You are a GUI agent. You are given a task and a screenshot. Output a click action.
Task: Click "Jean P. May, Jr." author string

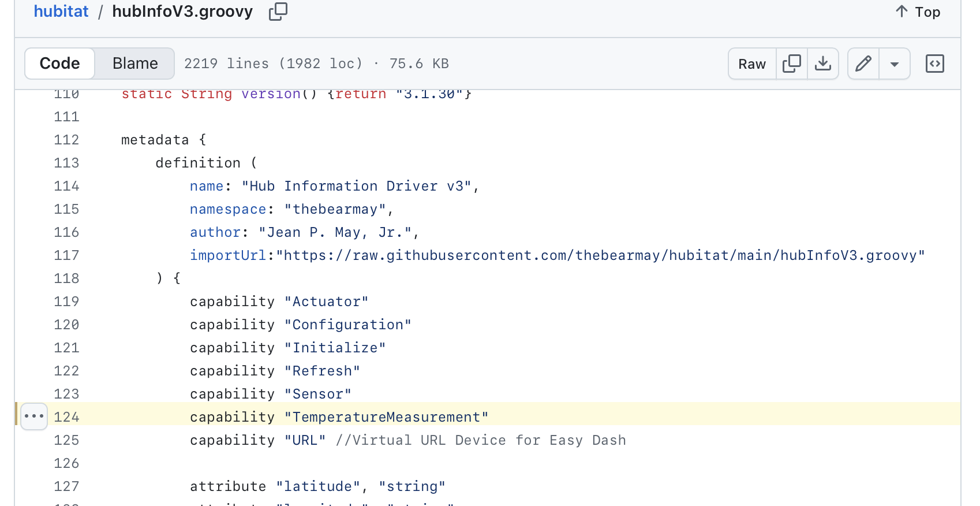[335, 232]
